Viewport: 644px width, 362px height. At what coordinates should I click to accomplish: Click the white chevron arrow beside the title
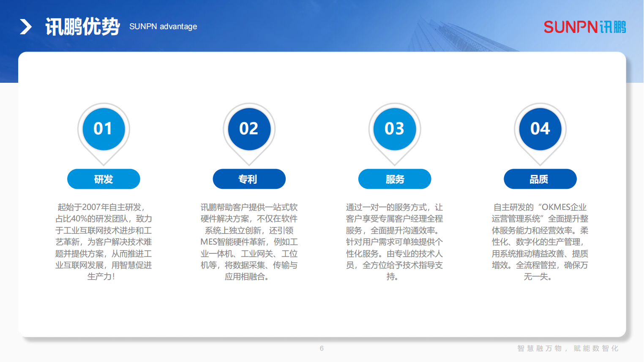pos(26,27)
